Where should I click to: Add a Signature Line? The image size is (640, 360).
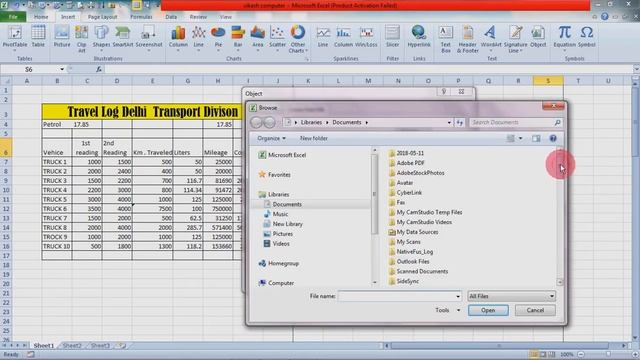point(516,39)
